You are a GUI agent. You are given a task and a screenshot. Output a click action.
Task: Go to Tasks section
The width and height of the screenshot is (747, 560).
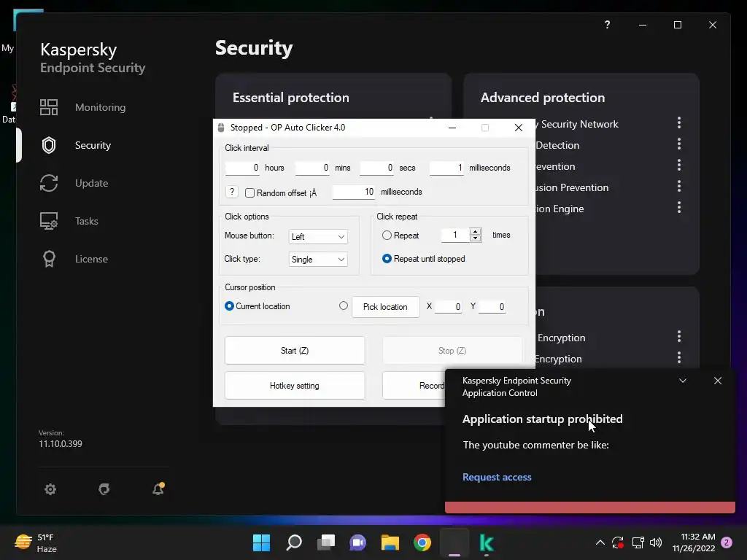click(x=87, y=221)
